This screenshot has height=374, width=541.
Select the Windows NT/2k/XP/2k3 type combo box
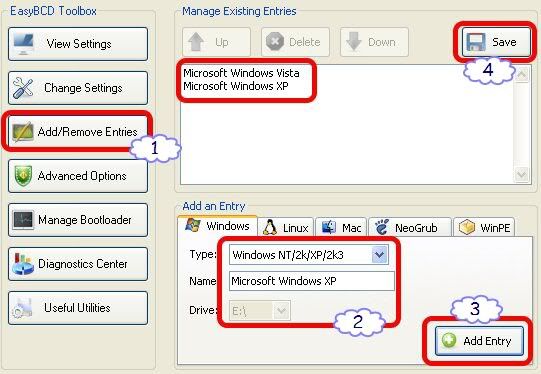point(309,255)
